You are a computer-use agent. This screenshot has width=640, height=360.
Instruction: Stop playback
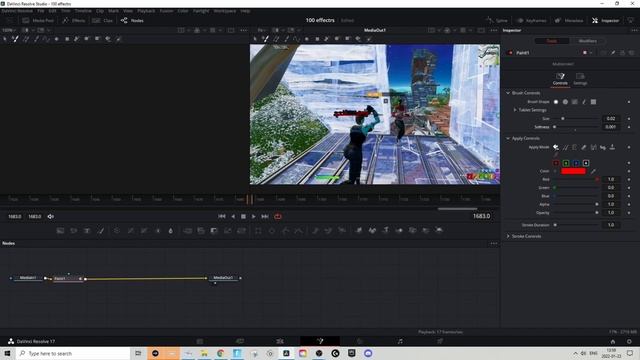(x=243, y=216)
